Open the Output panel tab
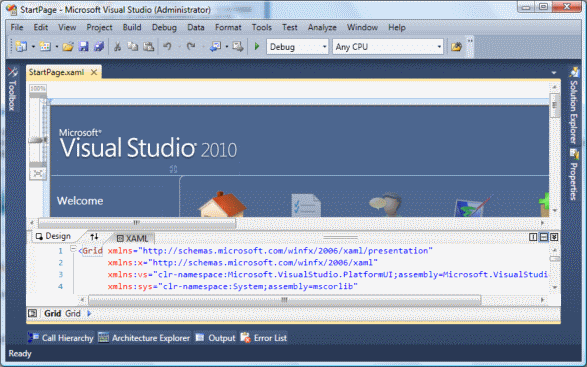Screen dimensions: 587x367 coord(216,338)
